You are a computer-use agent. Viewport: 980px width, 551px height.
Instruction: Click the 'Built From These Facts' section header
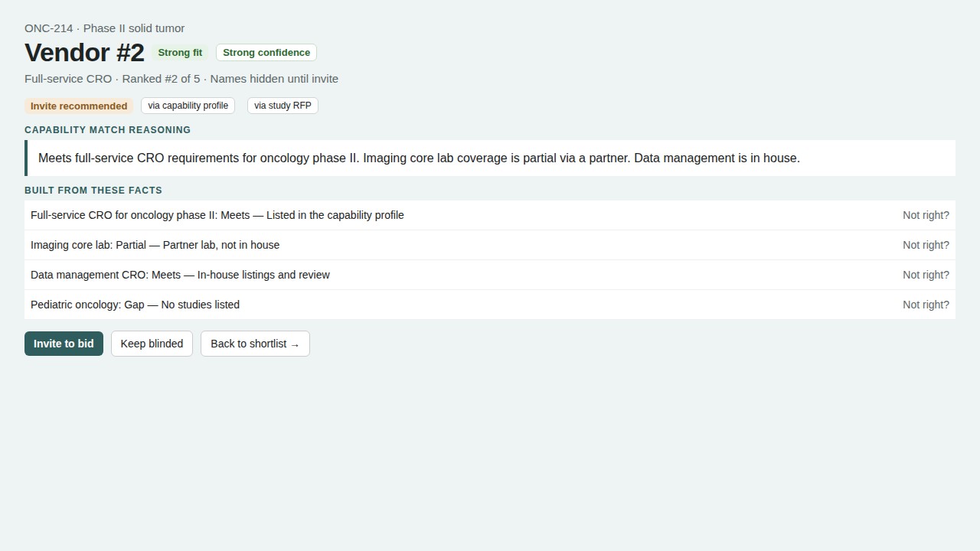[x=93, y=191]
